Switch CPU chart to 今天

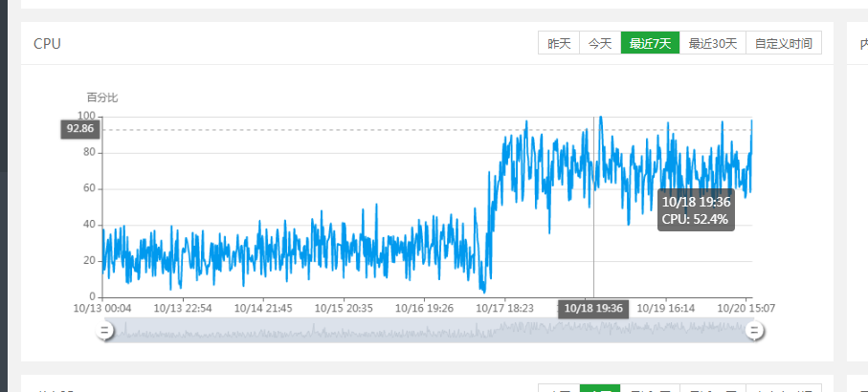pos(600,43)
